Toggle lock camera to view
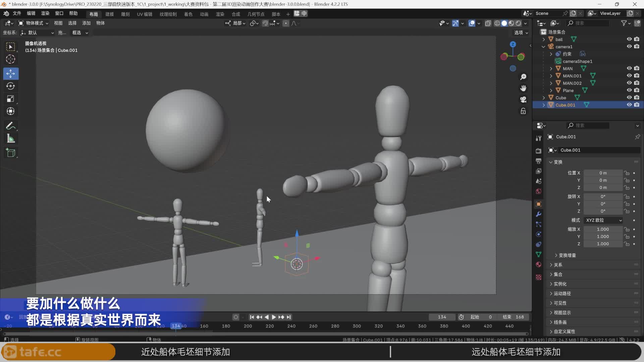Screen dimensions: 644x362 [523, 111]
